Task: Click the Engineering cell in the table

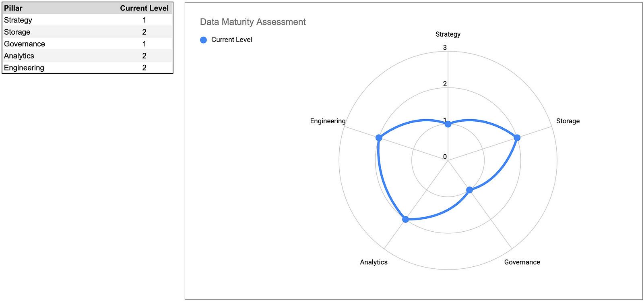Action: (x=24, y=68)
